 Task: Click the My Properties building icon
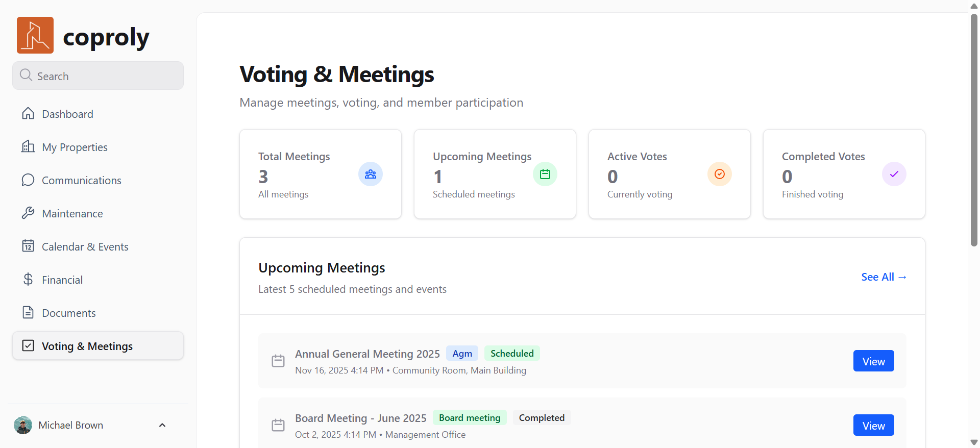28,147
